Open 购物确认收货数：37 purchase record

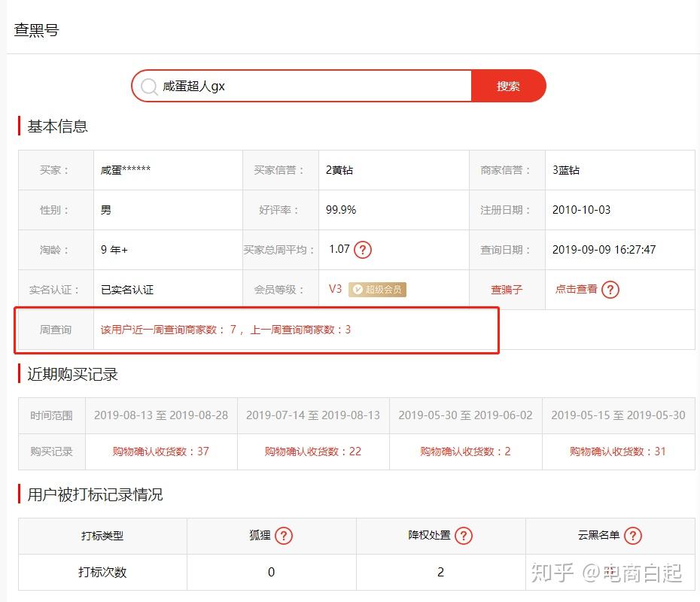click(161, 451)
